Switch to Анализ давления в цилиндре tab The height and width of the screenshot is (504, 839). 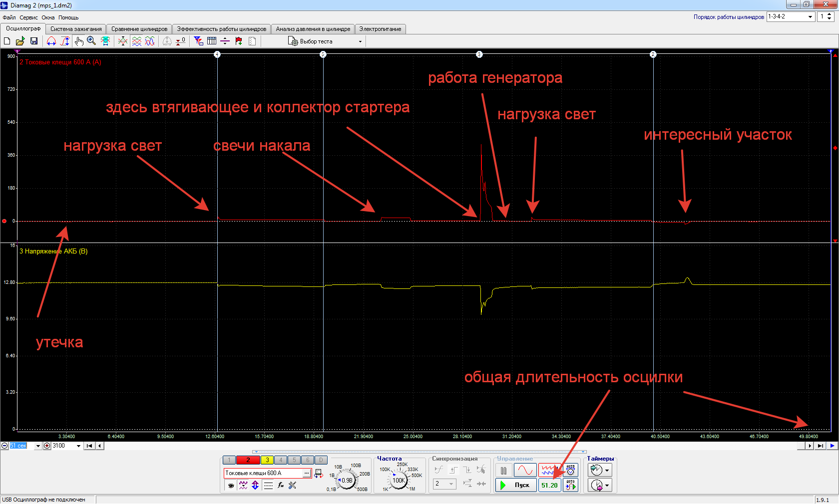coord(313,29)
